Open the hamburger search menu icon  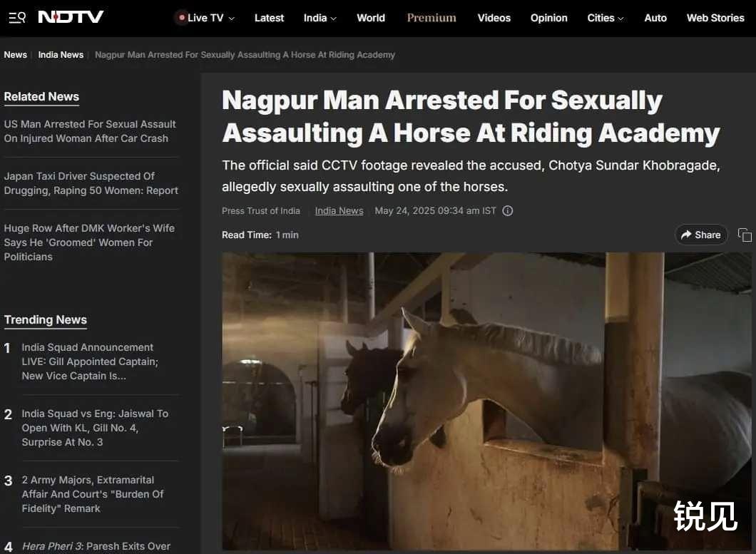click(x=17, y=18)
